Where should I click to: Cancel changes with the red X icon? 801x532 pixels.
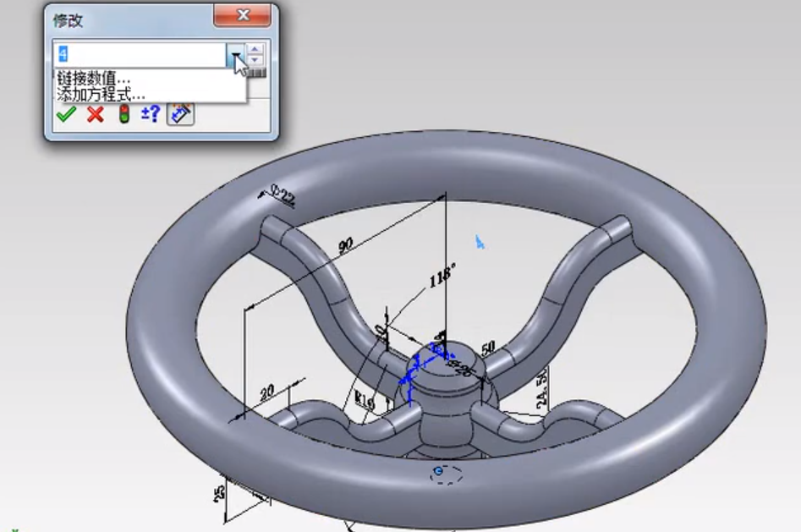click(95, 114)
